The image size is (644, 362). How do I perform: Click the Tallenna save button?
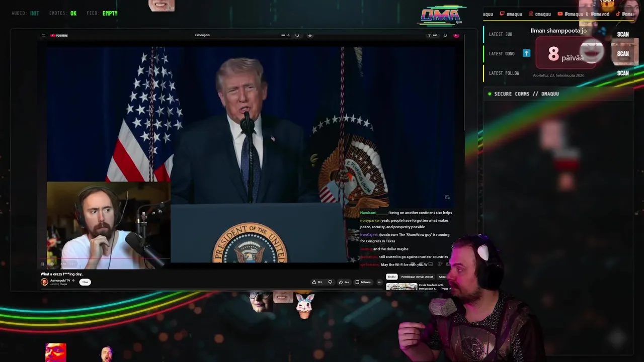[363, 282]
